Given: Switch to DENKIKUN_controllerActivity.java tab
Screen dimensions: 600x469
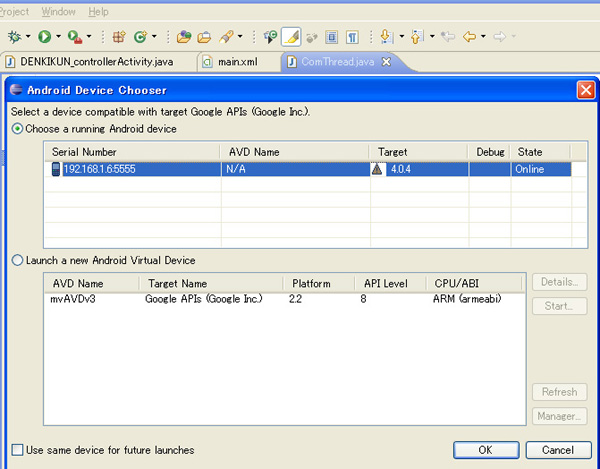Looking at the screenshot, I should pyautogui.click(x=96, y=62).
